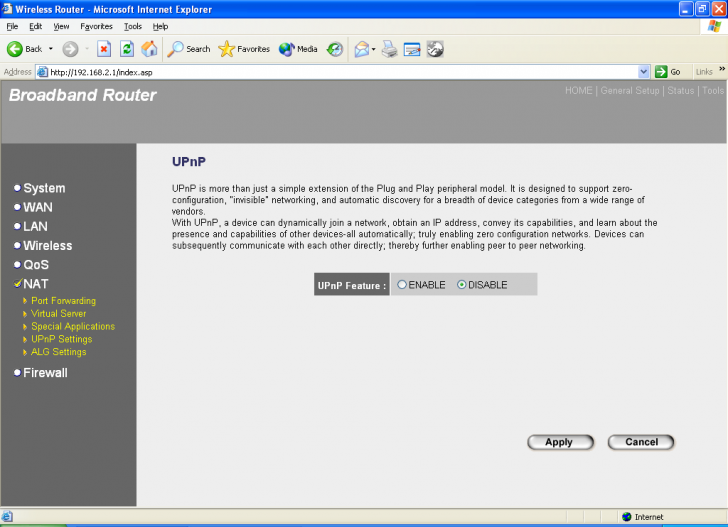Click the Windows flag logo
The image size is (728, 527).
715,26
